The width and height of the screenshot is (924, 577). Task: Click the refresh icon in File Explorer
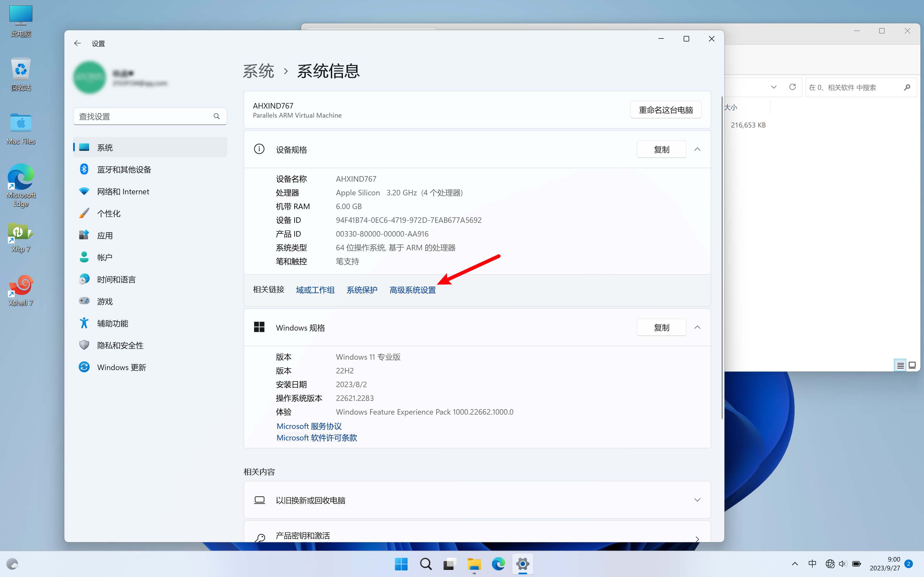click(793, 87)
